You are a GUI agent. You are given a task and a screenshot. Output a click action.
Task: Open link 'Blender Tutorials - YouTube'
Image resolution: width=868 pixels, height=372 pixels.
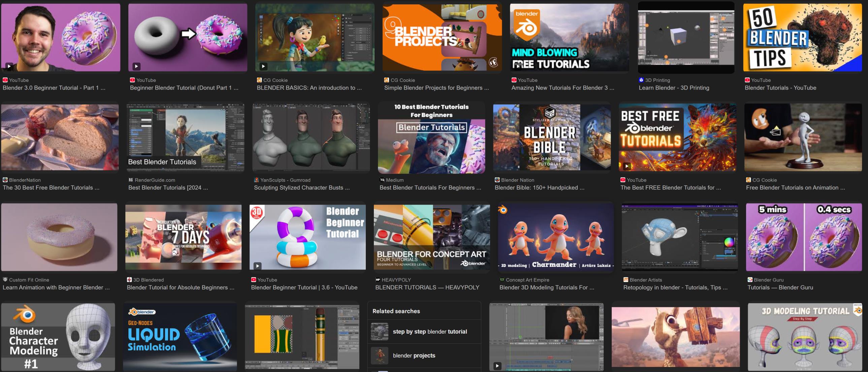pyautogui.click(x=780, y=88)
